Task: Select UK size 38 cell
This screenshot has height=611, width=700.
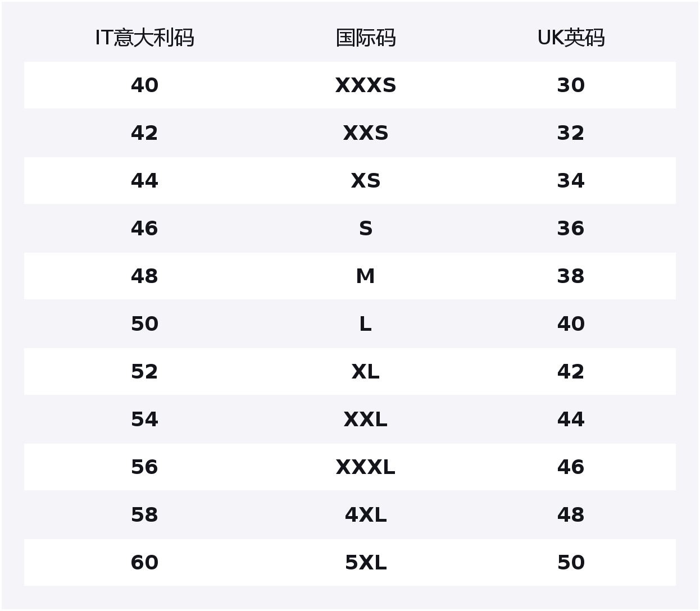Action: coord(571,276)
